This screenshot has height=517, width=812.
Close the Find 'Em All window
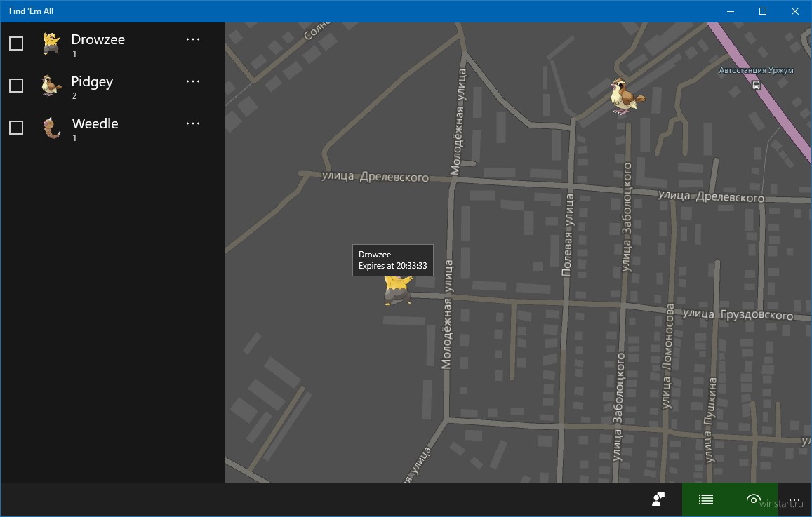tap(795, 11)
